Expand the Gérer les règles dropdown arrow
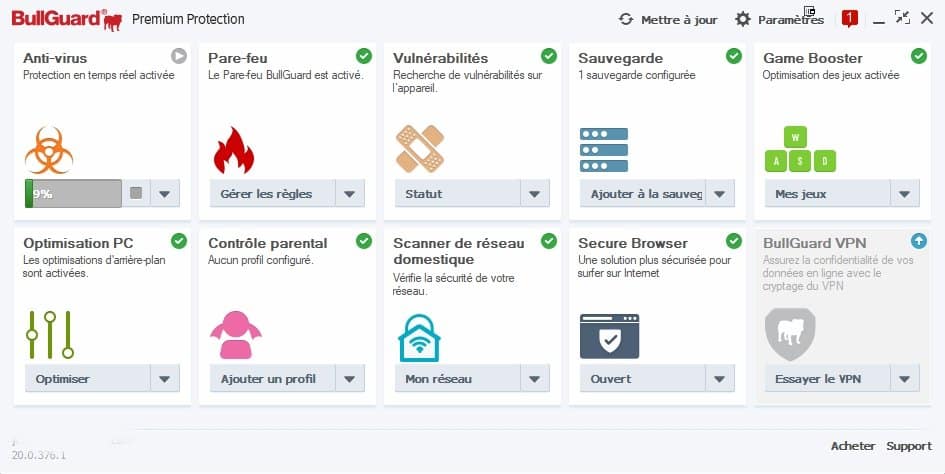The height and width of the screenshot is (474, 945). (350, 194)
